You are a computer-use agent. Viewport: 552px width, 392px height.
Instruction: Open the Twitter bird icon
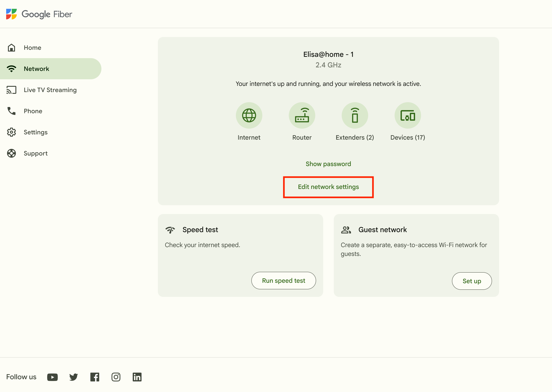(73, 377)
